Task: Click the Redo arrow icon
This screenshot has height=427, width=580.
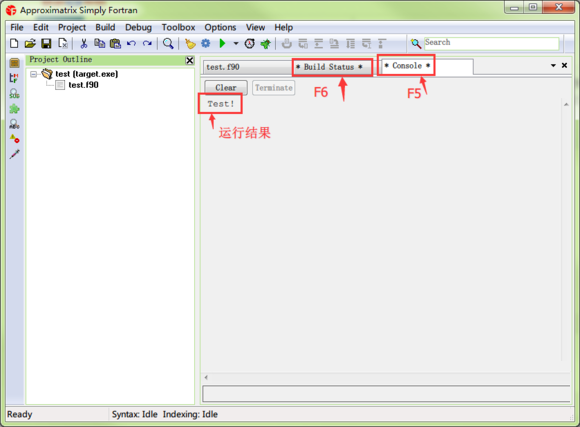Action: pos(148,44)
